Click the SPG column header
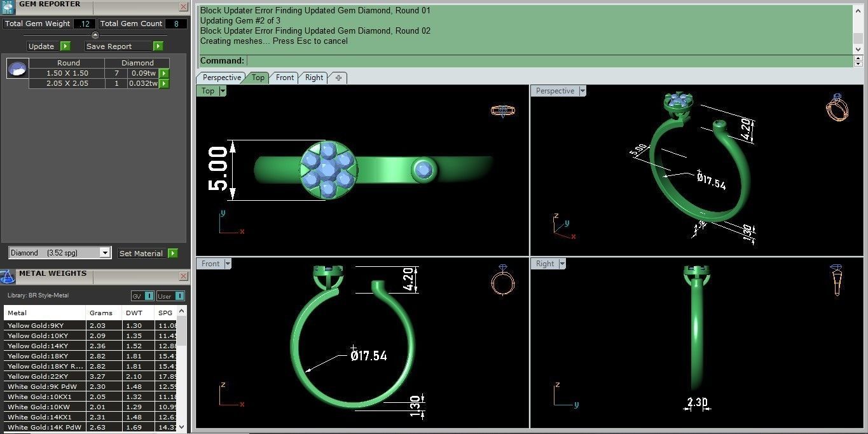The width and height of the screenshot is (868, 434). tap(165, 313)
